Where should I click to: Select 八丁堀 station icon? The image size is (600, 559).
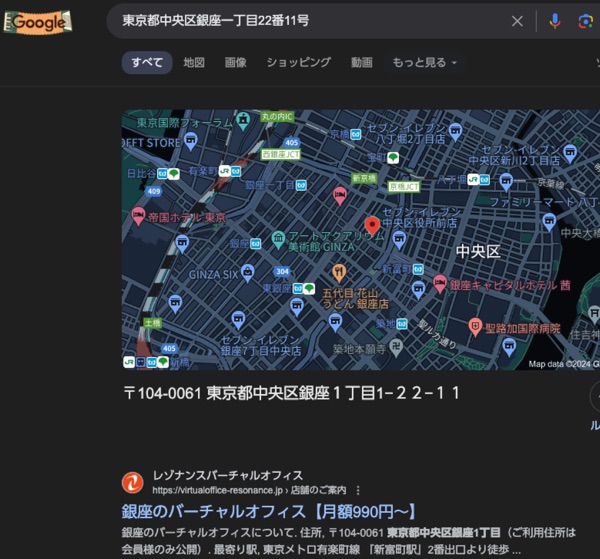[479, 179]
